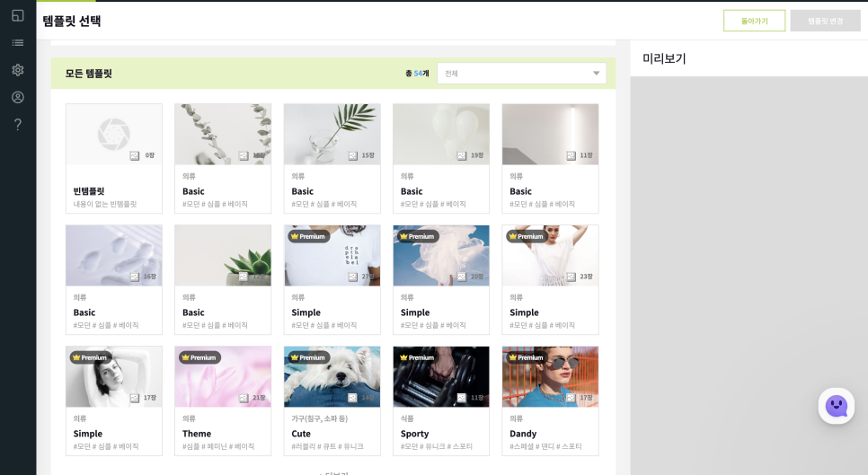Click the 미리보기 preview panel heading
The width and height of the screenshot is (868, 475).
click(x=664, y=58)
